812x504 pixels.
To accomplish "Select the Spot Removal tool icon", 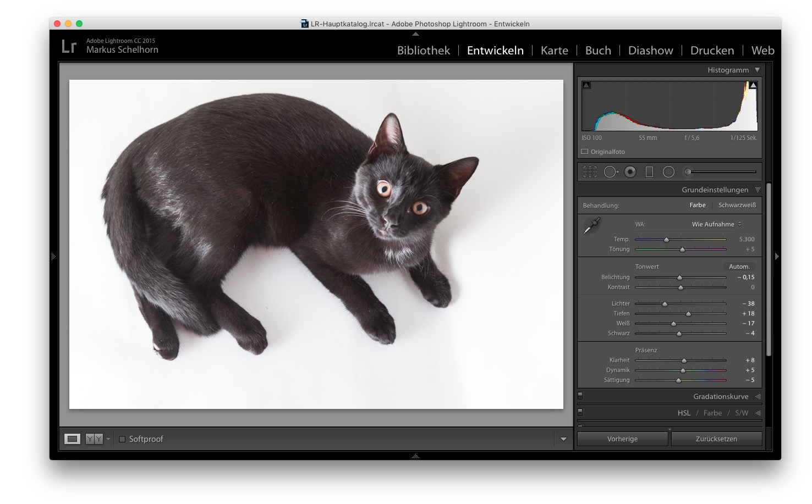I will pos(611,172).
